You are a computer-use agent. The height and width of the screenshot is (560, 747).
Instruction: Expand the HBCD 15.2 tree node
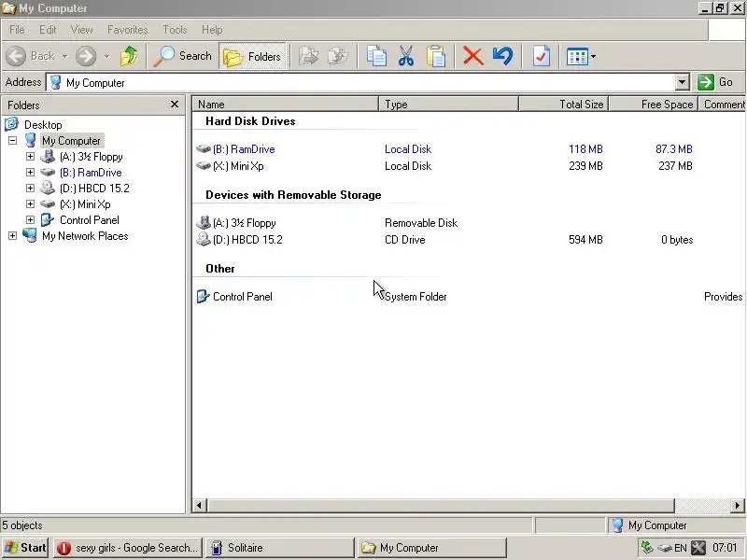click(30, 189)
